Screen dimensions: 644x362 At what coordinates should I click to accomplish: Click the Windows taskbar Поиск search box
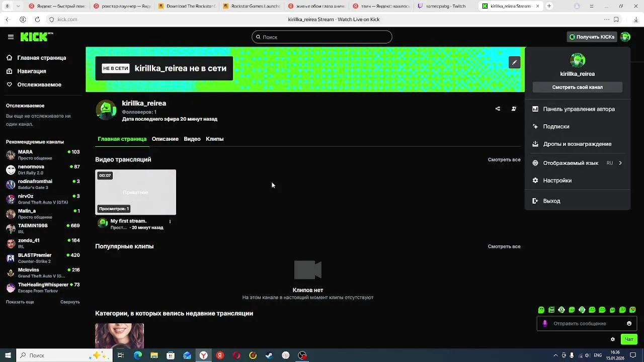coord(64,355)
